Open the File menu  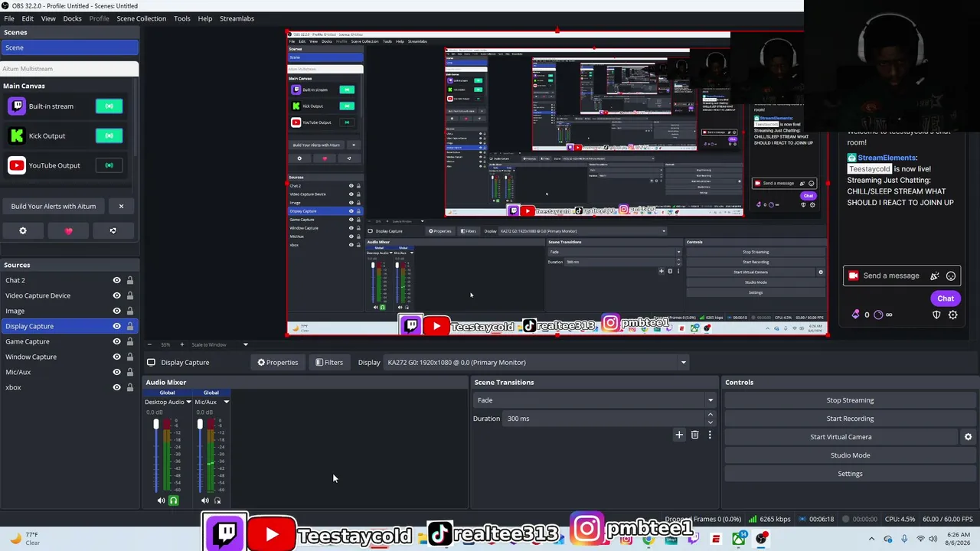9,18
